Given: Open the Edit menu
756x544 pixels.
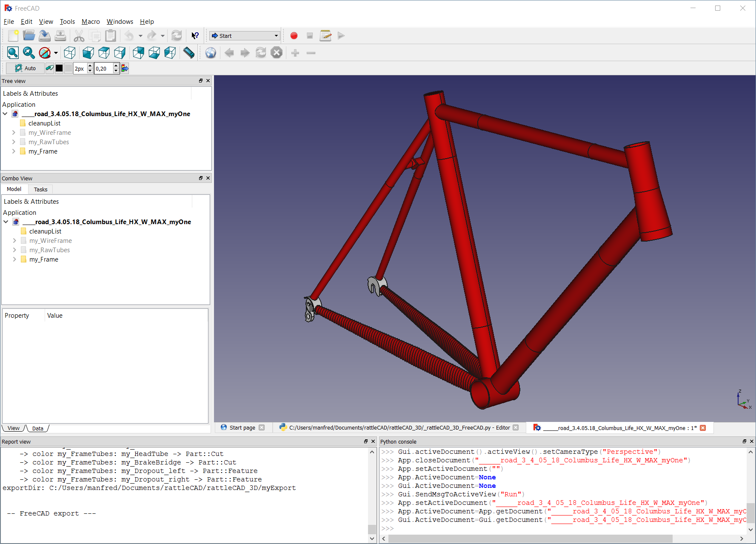Looking at the screenshot, I should (x=26, y=22).
